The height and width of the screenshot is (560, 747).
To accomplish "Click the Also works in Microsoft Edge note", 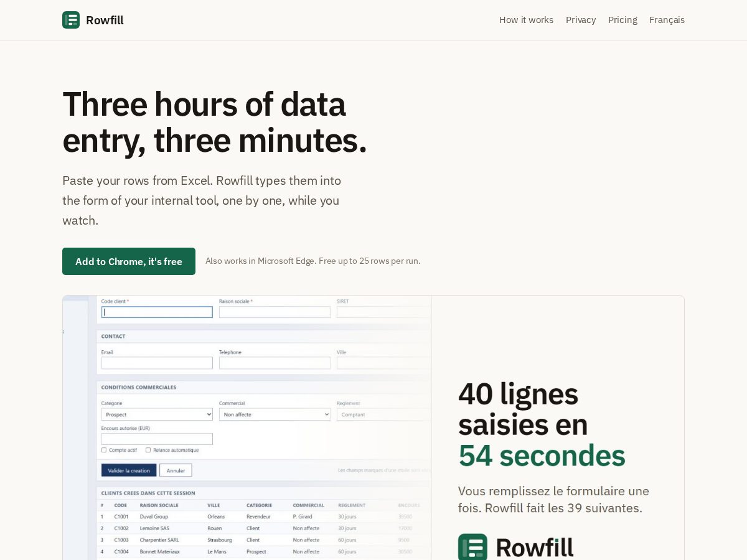I will point(312,261).
